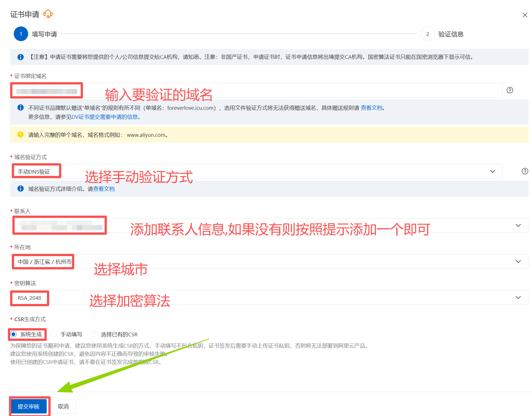This screenshot has height=416, width=532.
Task: Select 手动填写 CSR radio button
Action: pyautogui.click(x=54, y=334)
